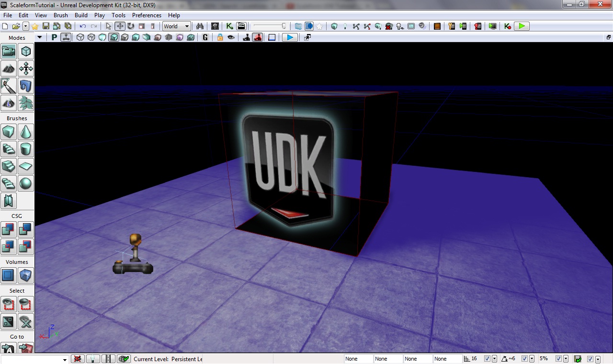Click the Show Selected Only eye icon
Image resolution: width=613 pixels, height=364 pixels.
click(9, 304)
